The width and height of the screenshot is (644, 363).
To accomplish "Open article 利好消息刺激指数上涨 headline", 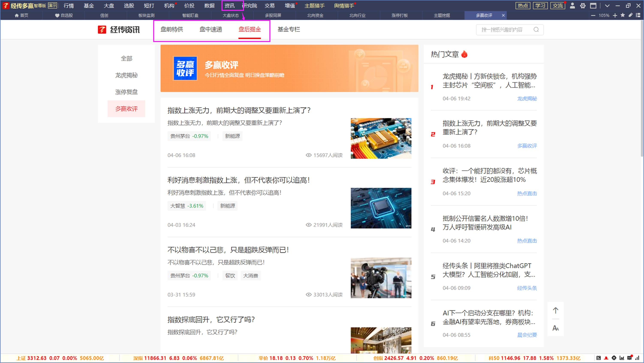I will pos(239,180).
